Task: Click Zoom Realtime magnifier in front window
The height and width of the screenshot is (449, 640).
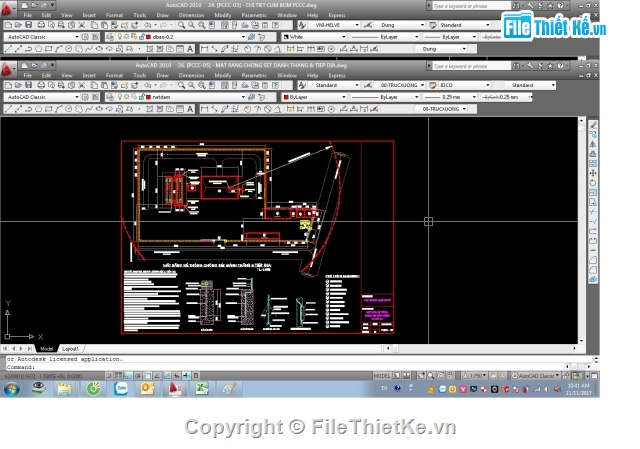Action: point(181,85)
